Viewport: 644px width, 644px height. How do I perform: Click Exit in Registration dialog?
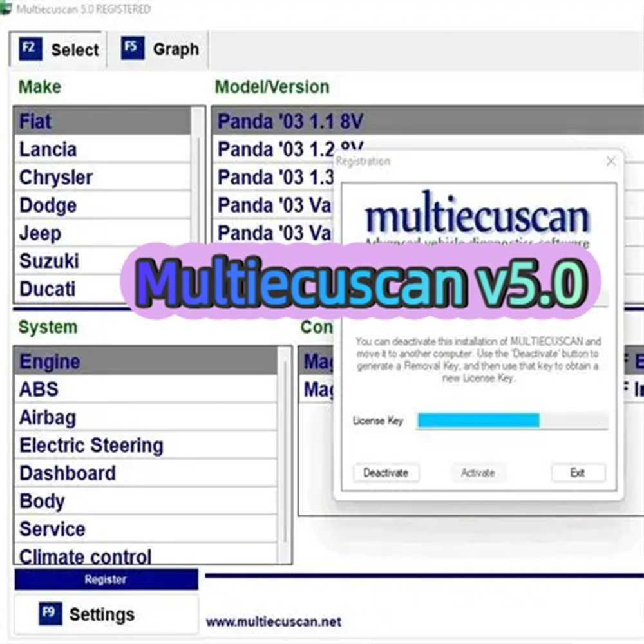[578, 473]
